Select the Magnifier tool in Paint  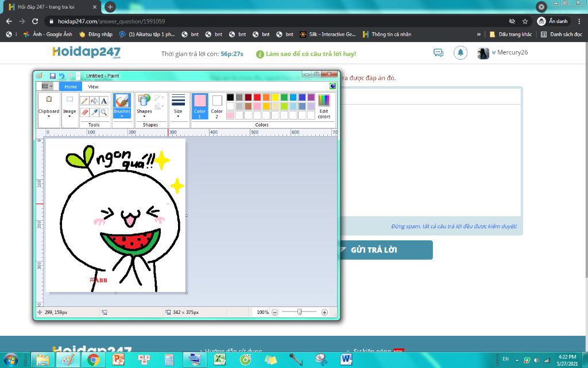(x=104, y=112)
